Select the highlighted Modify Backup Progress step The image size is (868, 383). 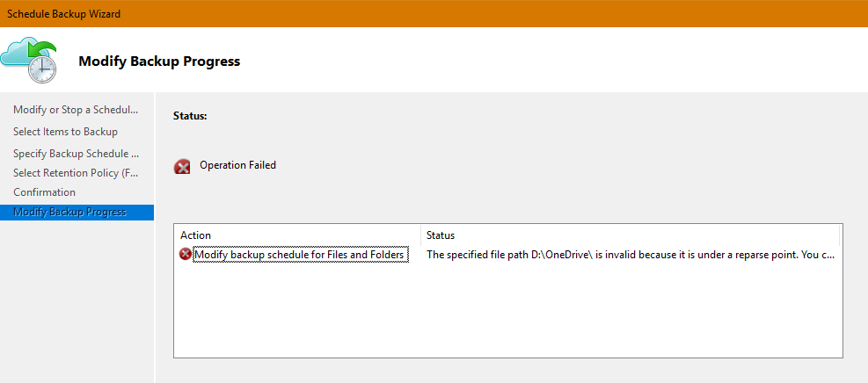(77, 213)
